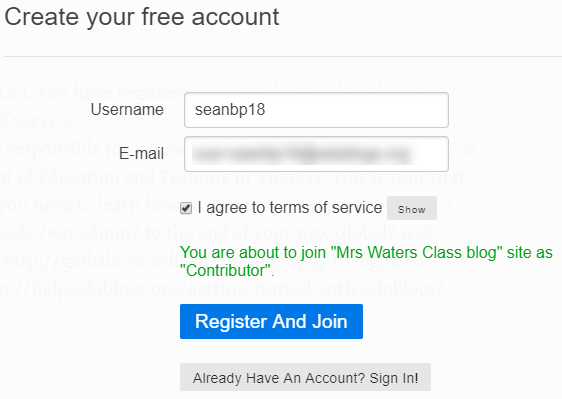Focus the blurred E-mail input field
562x399 pixels.
(x=316, y=154)
